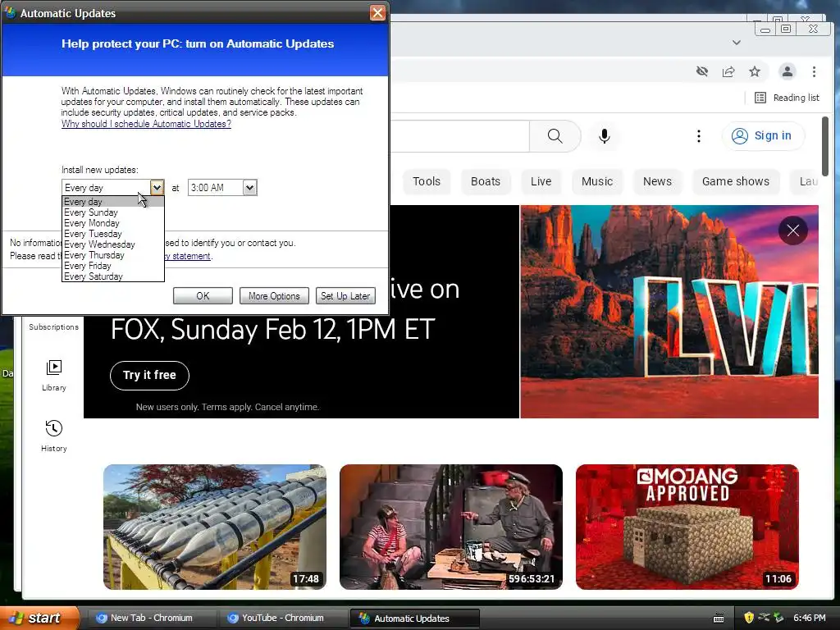Click the YouTube search input field
Viewport: 840px width, 630px height.
click(459, 136)
